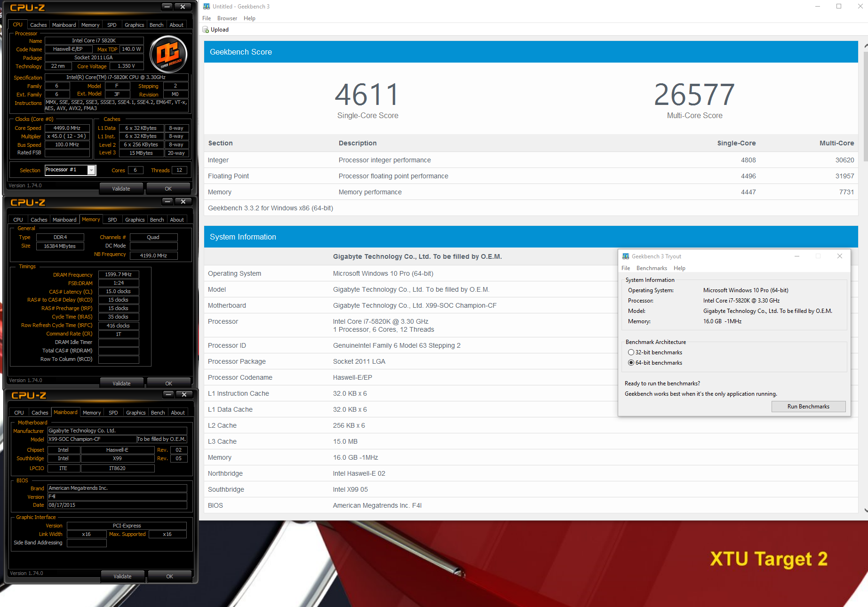Image resolution: width=868 pixels, height=607 pixels.
Task: Click the Geekbench 3 app icon in the main window title bar
Action: click(207, 7)
